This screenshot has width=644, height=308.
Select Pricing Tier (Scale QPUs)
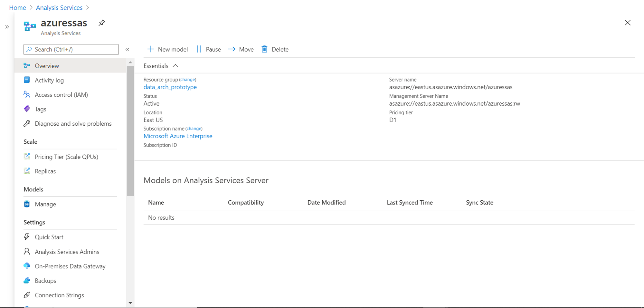tap(66, 157)
